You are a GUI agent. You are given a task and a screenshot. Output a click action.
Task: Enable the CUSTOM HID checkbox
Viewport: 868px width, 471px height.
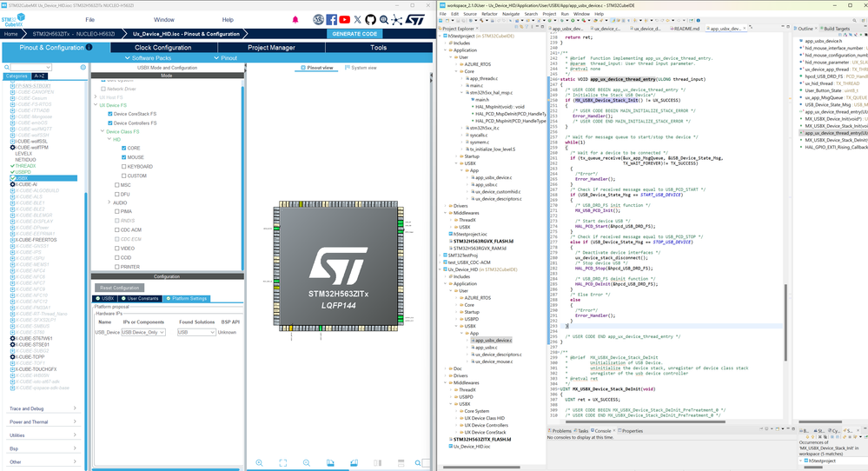124,176
